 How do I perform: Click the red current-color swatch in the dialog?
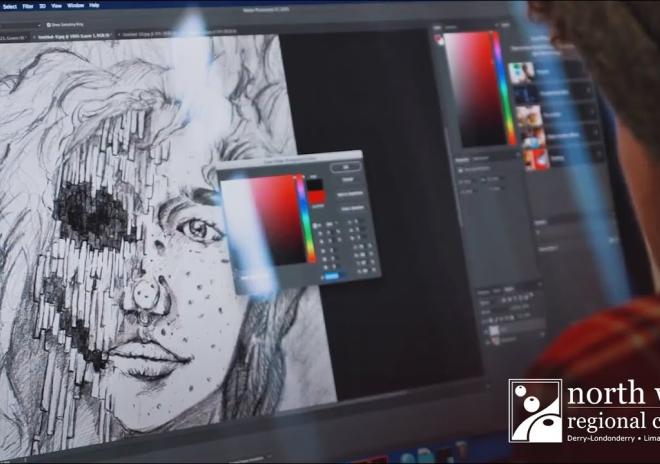click(x=316, y=197)
